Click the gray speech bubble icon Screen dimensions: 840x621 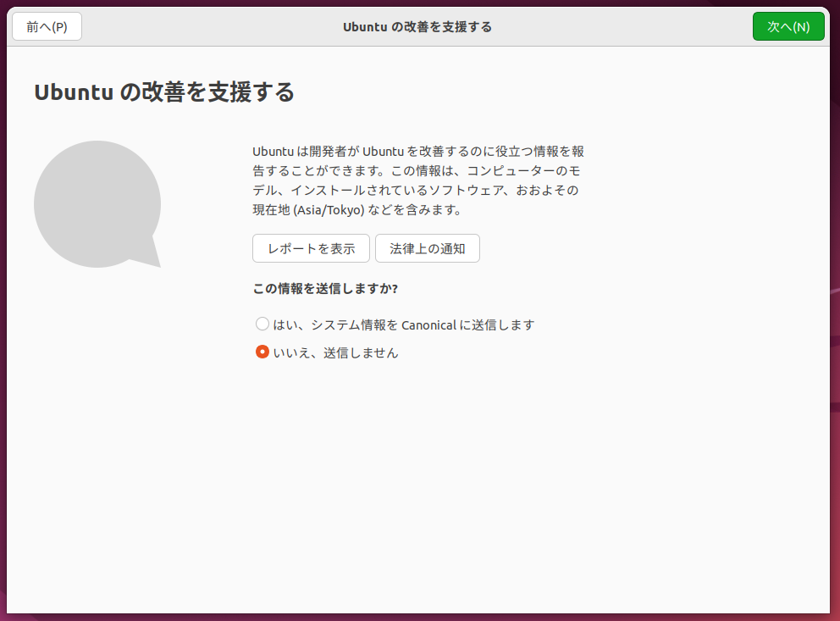97,204
